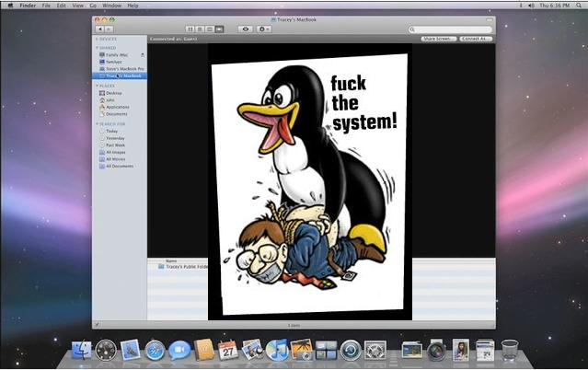Toggle toolbar with the pill button in title bar

click(x=490, y=19)
